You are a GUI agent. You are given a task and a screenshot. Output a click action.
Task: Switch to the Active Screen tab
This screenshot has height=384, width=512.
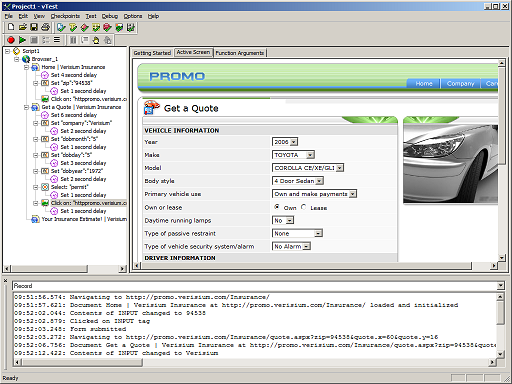tap(193, 52)
